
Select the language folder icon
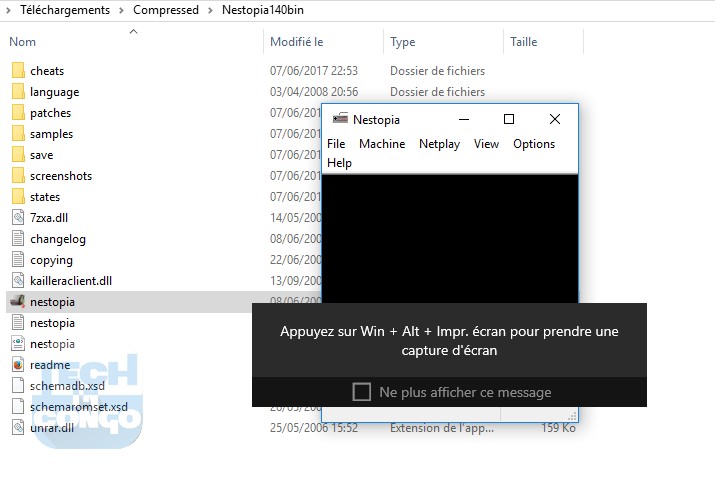tap(18, 92)
